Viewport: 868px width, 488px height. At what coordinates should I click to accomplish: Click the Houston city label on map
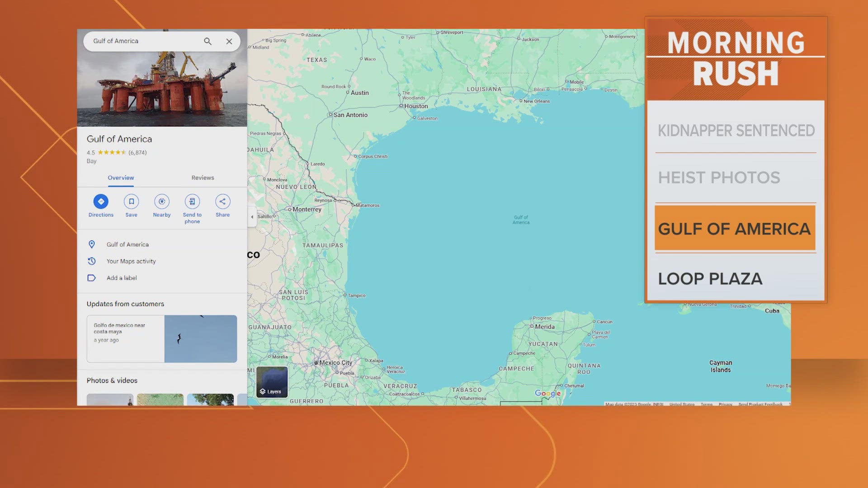pos(415,106)
